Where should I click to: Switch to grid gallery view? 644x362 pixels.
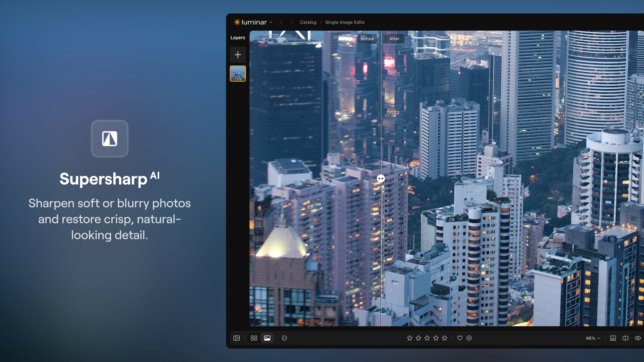(x=254, y=338)
